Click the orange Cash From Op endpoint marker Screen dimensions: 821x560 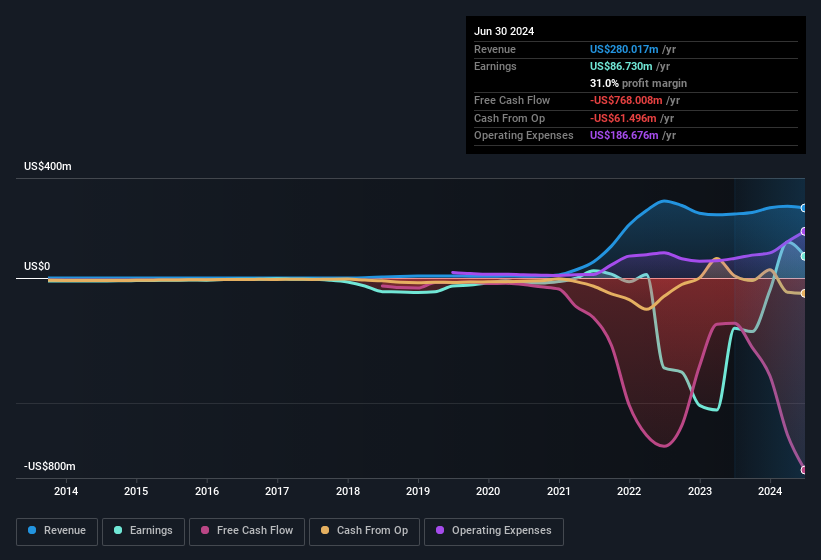click(803, 294)
